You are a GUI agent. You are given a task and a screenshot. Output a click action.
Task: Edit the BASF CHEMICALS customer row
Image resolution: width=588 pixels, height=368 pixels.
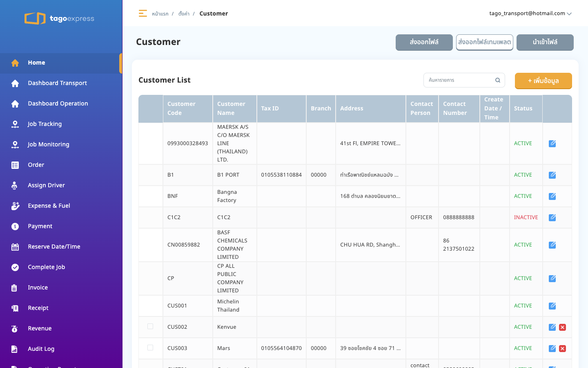[x=552, y=245]
